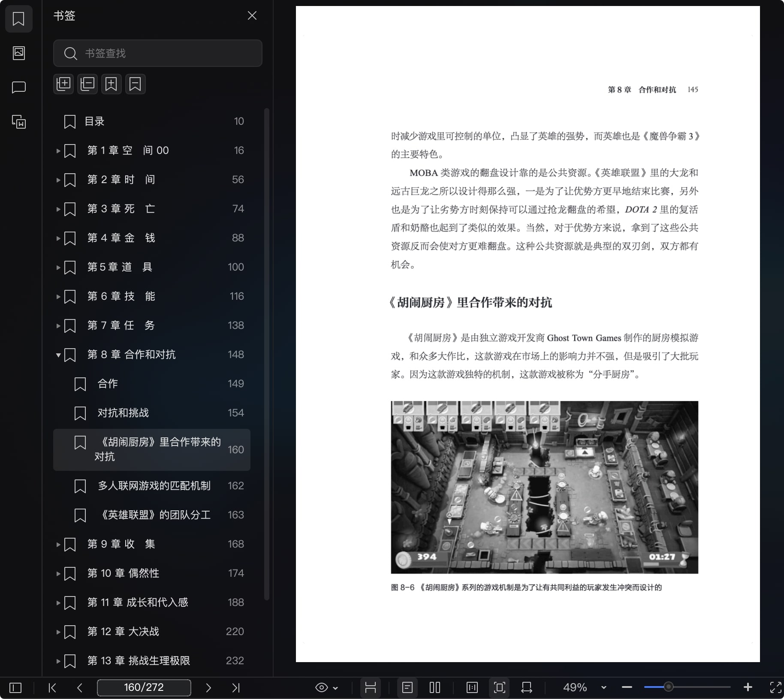
Task: Expand 第 9 章 收集 bookmark
Action: point(58,544)
